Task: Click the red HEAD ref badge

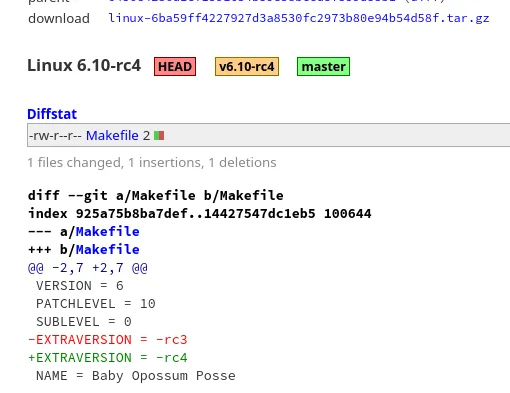Action: point(175,66)
